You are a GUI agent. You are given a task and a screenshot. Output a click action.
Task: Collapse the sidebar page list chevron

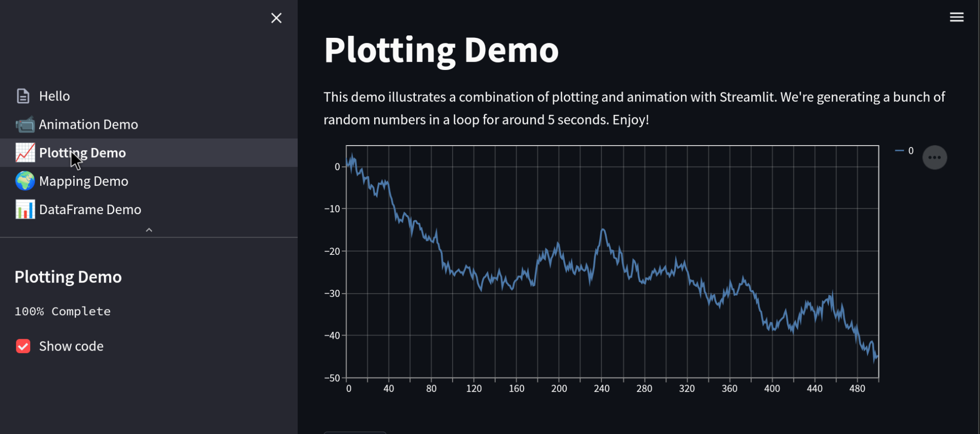(149, 230)
